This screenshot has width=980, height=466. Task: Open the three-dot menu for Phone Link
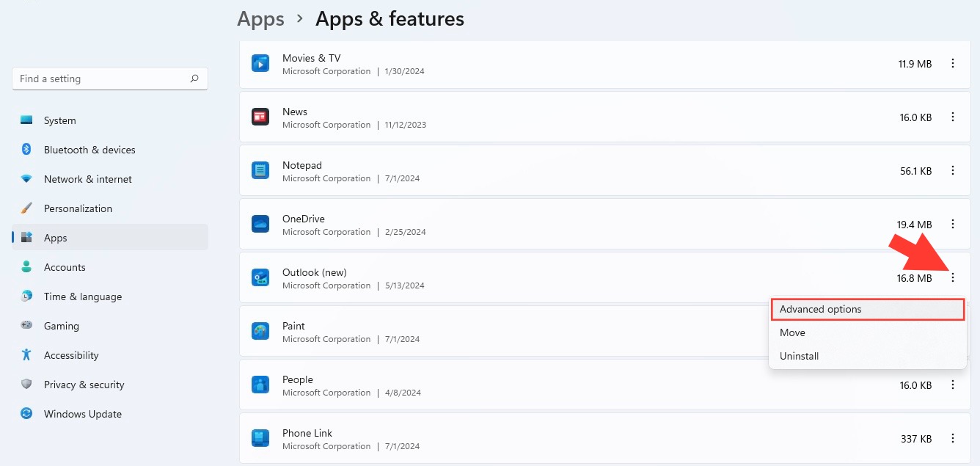click(953, 439)
